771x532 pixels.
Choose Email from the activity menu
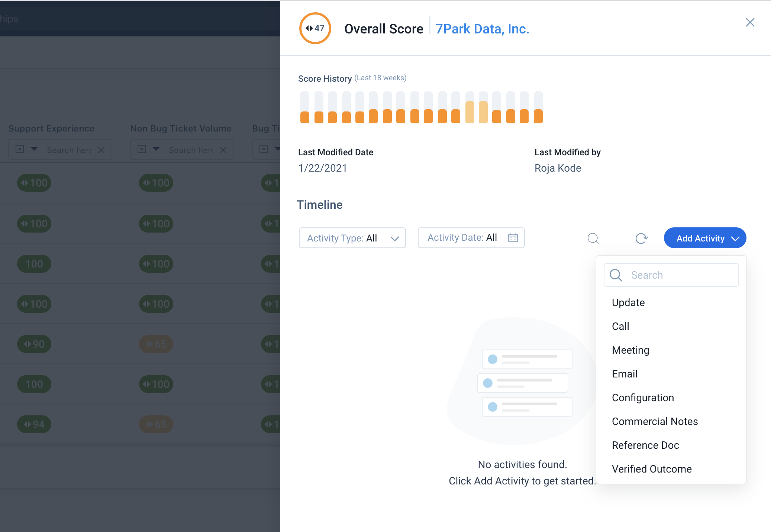671,374
